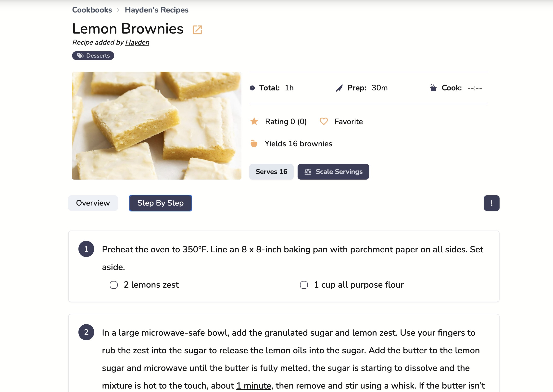Click the scale icon in Scale Servings
The image size is (553, 392).
tap(308, 172)
